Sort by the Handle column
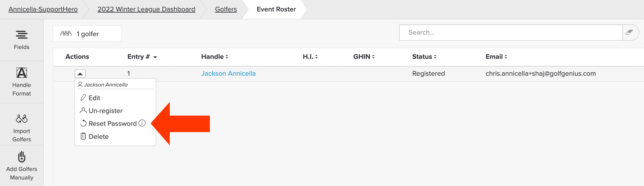Viewport: 644px width, 186px height. [215, 57]
